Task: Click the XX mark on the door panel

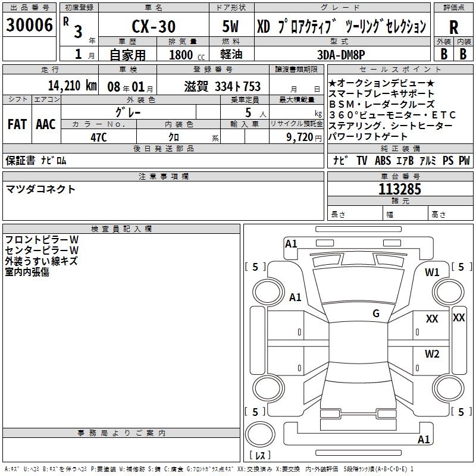Action: pyautogui.click(x=432, y=319)
